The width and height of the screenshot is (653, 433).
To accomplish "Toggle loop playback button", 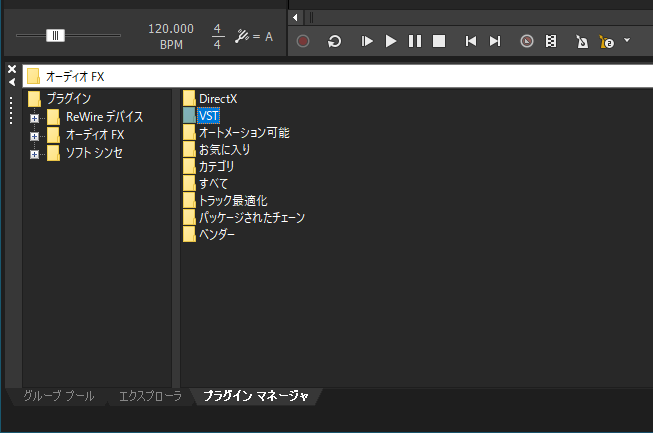I will [334, 41].
